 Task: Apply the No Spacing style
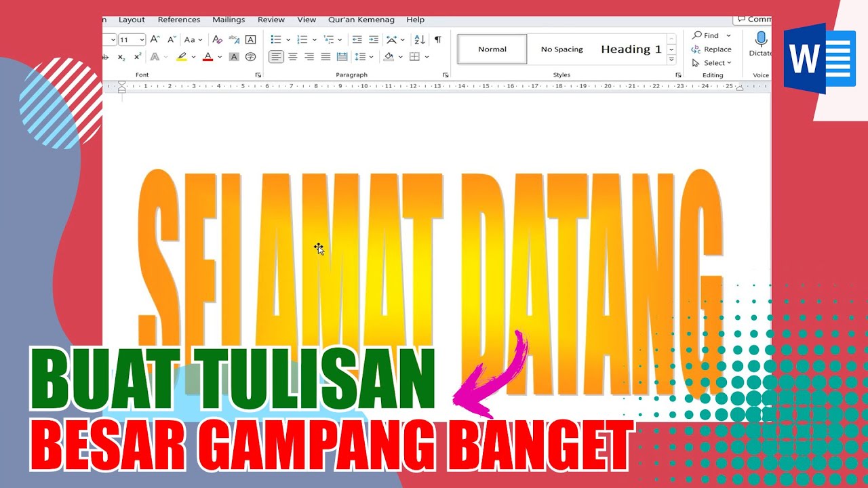(x=561, y=49)
